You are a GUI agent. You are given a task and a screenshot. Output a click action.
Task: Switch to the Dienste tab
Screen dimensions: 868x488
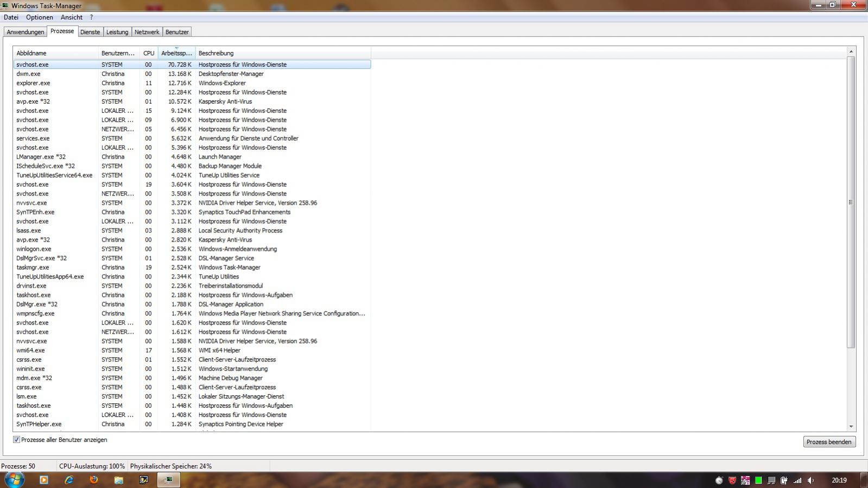[x=90, y=32]
